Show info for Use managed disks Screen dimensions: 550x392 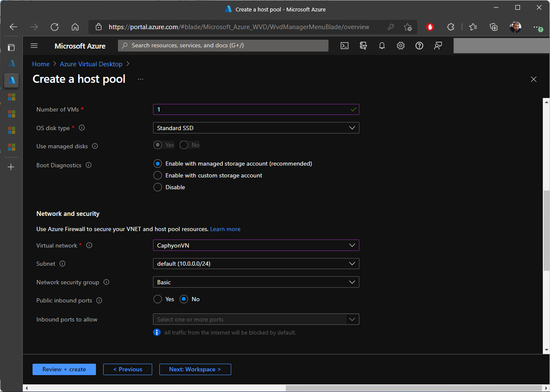click(95, 146)
